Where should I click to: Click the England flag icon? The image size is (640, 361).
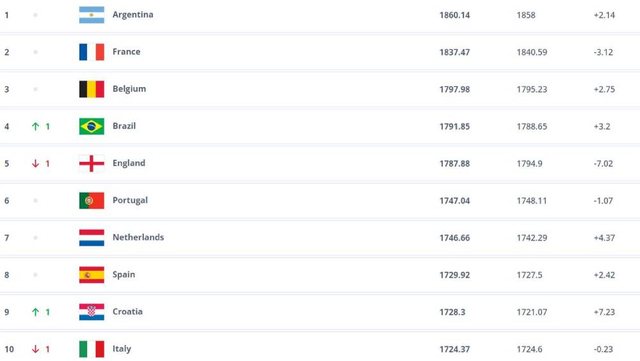pyautogui.click(x=91, y=163)
